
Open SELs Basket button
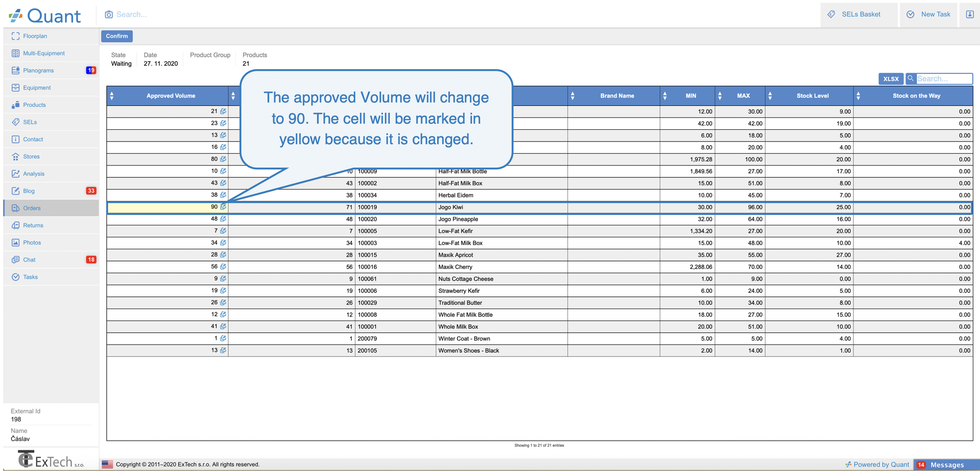click(x=859, y=14)
